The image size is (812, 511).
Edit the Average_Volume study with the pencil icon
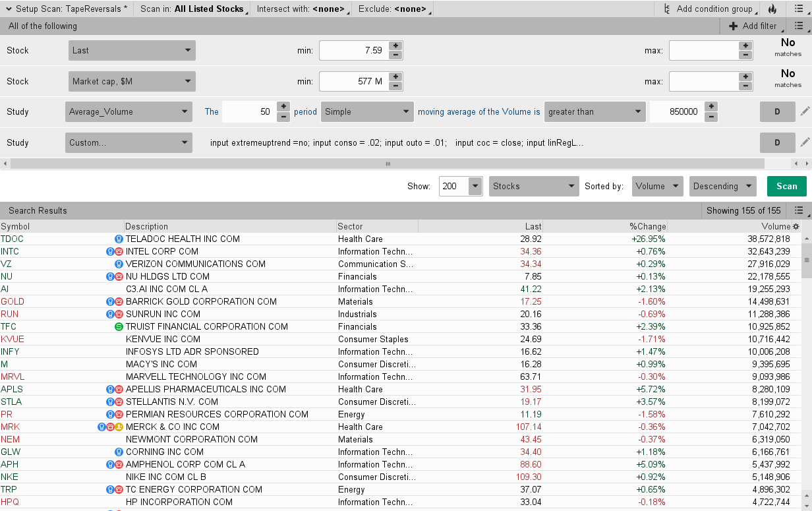(x=805, y=111)
